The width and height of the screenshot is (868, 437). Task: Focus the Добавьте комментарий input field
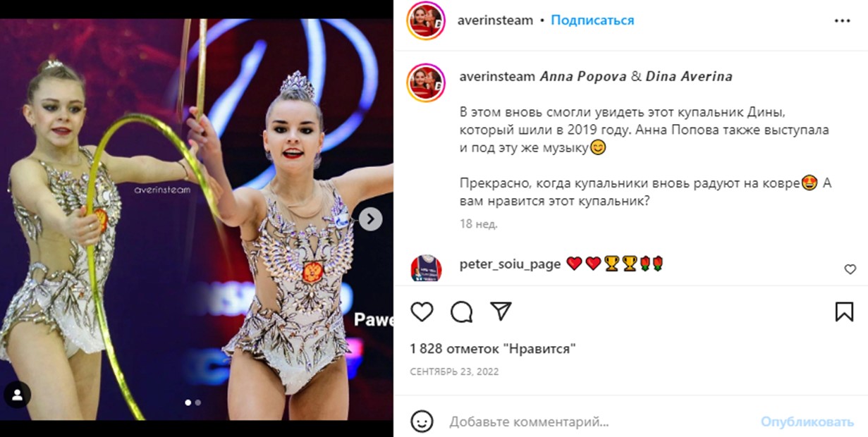tap(599, 422)
